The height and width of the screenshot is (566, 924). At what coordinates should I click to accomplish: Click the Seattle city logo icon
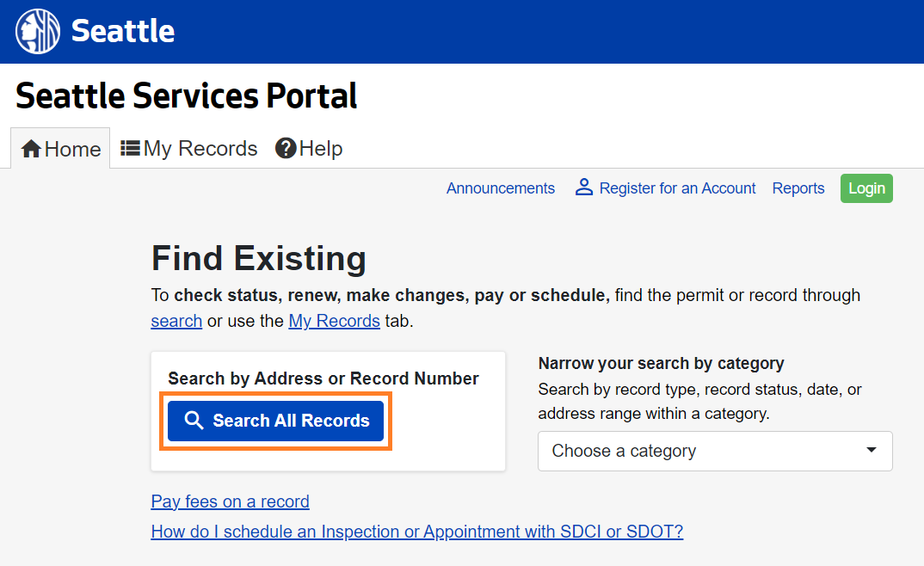click(38, 32)
